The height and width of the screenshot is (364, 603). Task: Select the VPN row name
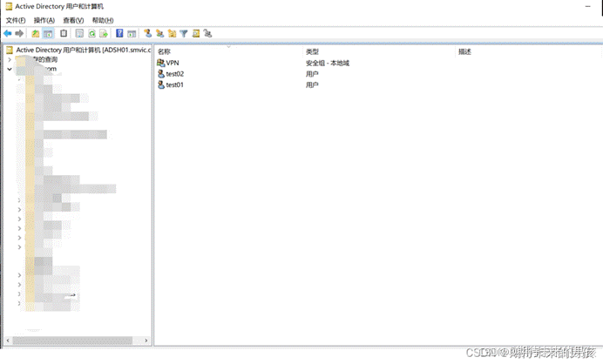tap(173, 63)
